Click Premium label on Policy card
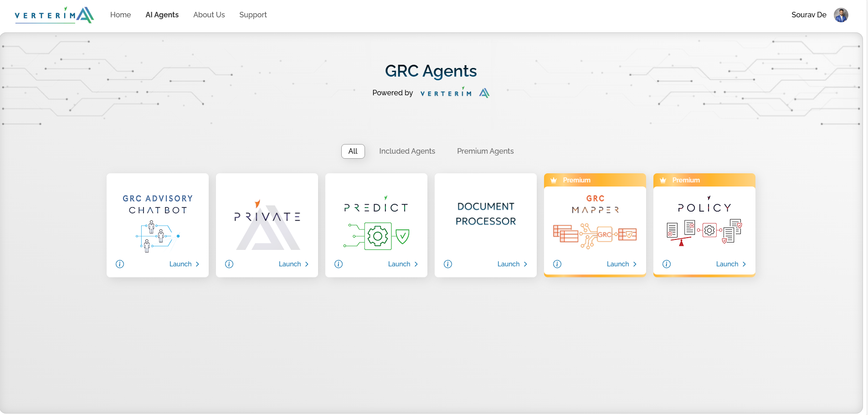868x415 pixels. 686,180
